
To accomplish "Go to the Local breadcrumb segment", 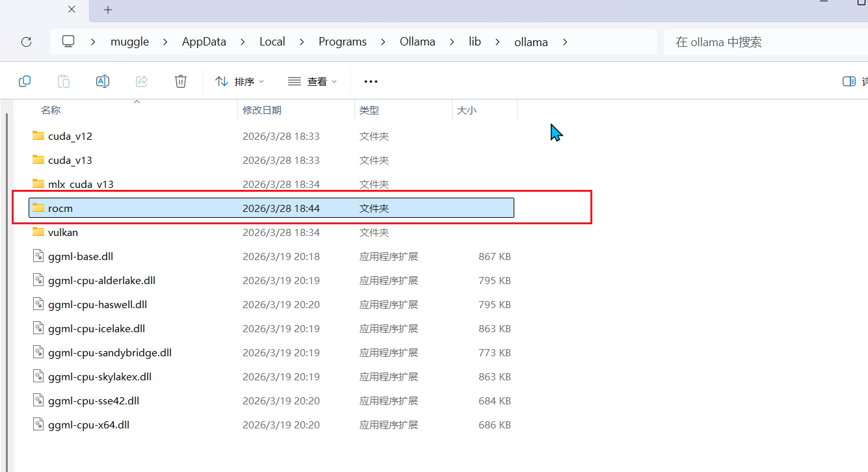I will tap(272, 42).
